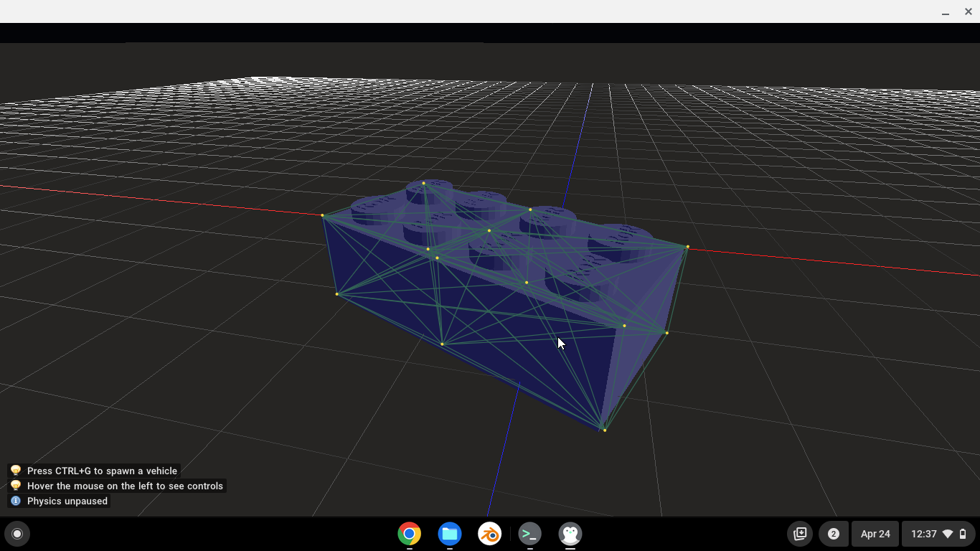Screen dimensions: 980x551
Task: Click the Wi-Fi status icon
Action: (x=948, y=534)
